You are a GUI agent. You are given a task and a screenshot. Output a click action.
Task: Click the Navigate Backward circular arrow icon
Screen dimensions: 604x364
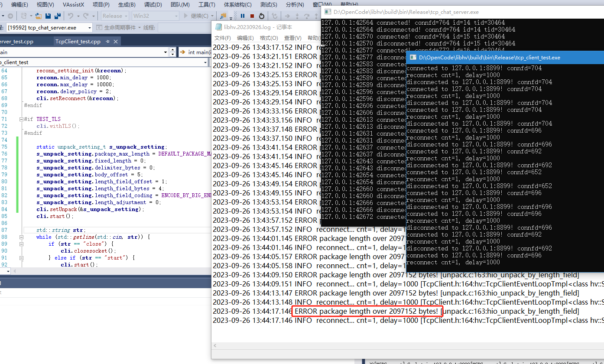tap(10, 16)
